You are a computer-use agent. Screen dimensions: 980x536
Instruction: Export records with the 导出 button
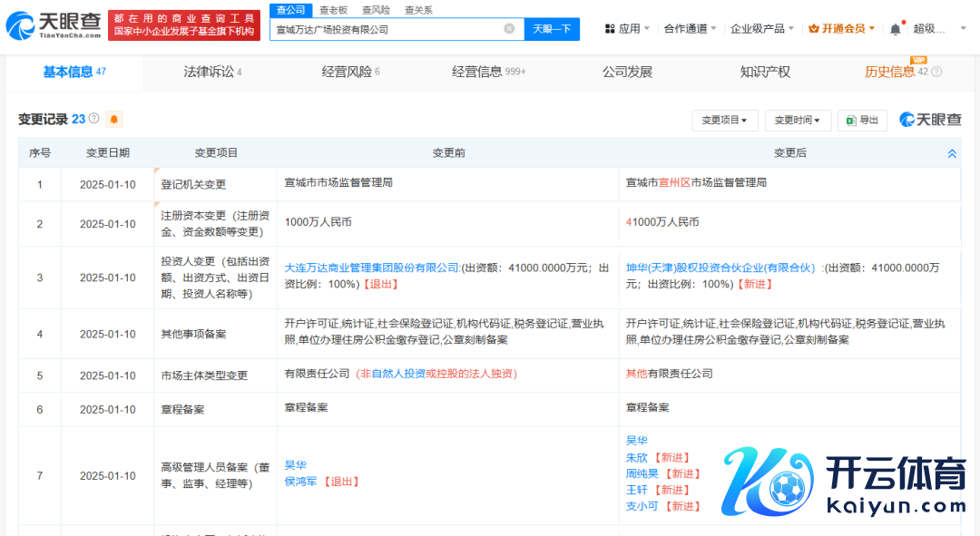click(x=862, y=120)
